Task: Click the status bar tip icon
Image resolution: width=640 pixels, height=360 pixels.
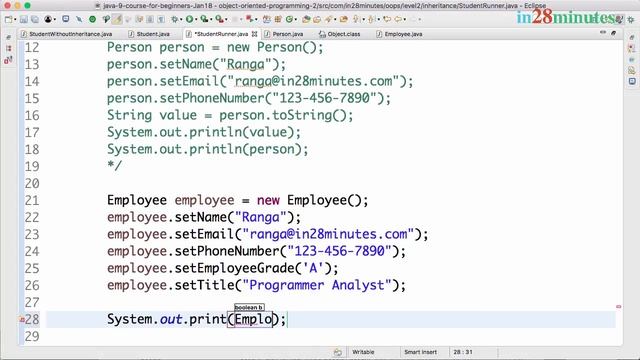Action: (x=338, y=352)
